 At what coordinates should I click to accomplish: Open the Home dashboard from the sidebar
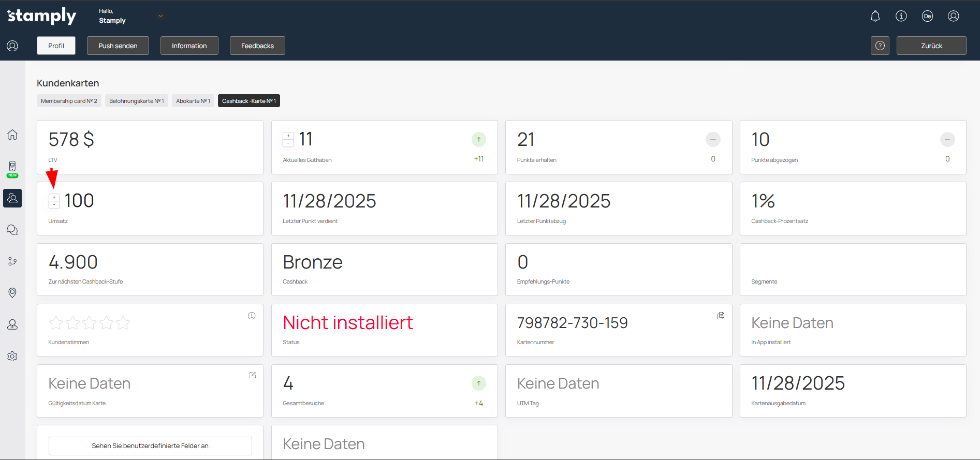tap(12, 135)
